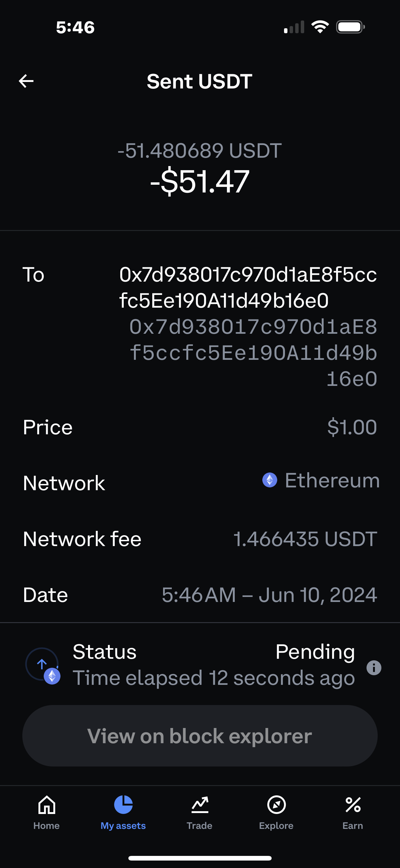Tap the Pending status text

(x=315, y=651)
